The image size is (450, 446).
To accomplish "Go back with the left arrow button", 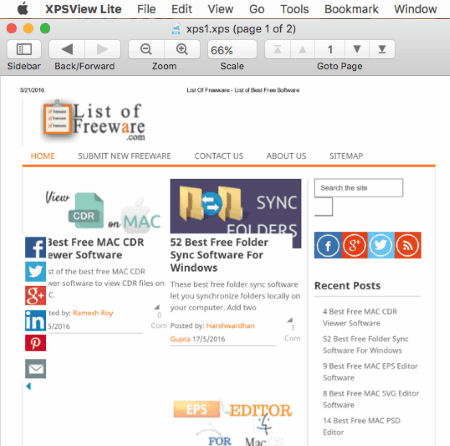I will [x=67, y=49].
